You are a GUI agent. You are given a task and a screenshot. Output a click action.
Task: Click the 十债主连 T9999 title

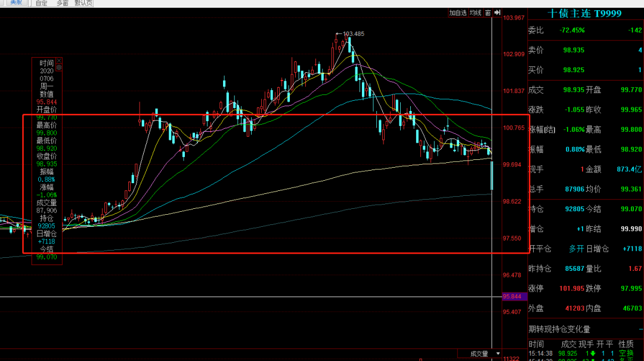click(584, 14)
